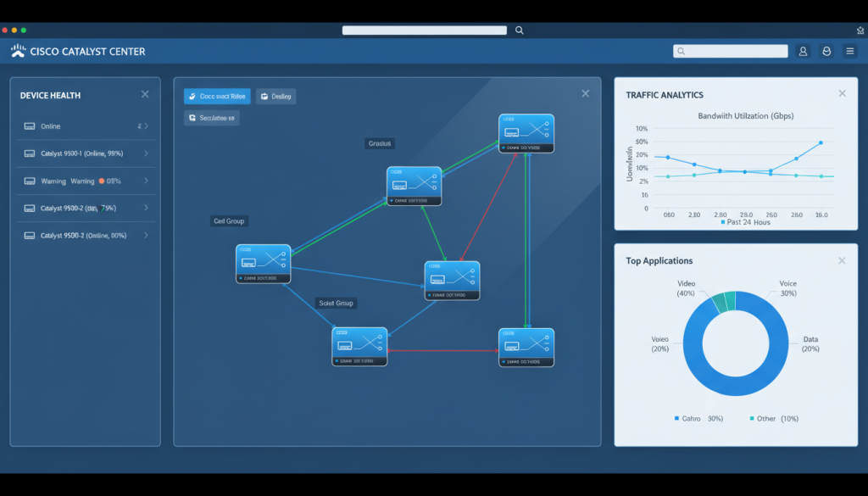
Task: Expand the Catalyst 9500-1 (Online, 98%) chevron
Action: 146,153
